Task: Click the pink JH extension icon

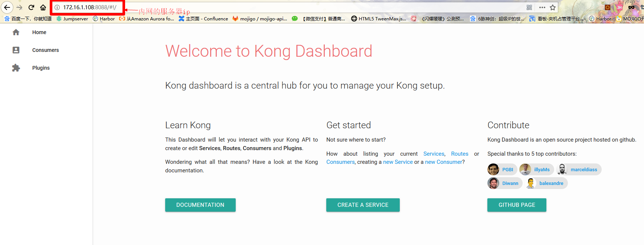Action: coord(620,7)
